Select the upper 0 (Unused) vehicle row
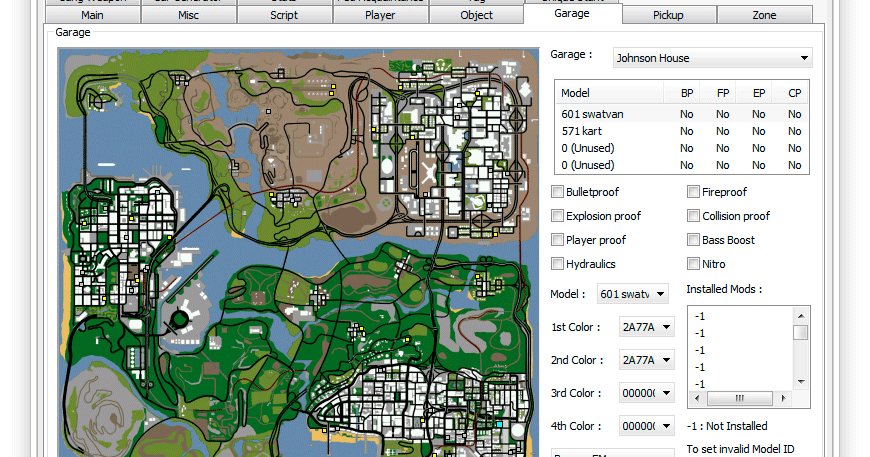The height and width of the screenshot is (457, 870). (x=682, y=148)
